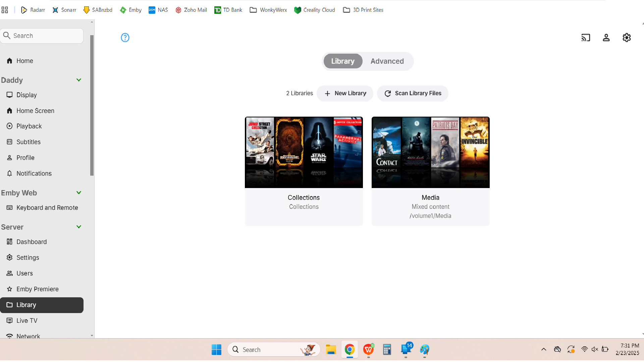Viewport: 644px width, 362px height.
Task: Click Scan Library Files
Action: coord(413,93)
